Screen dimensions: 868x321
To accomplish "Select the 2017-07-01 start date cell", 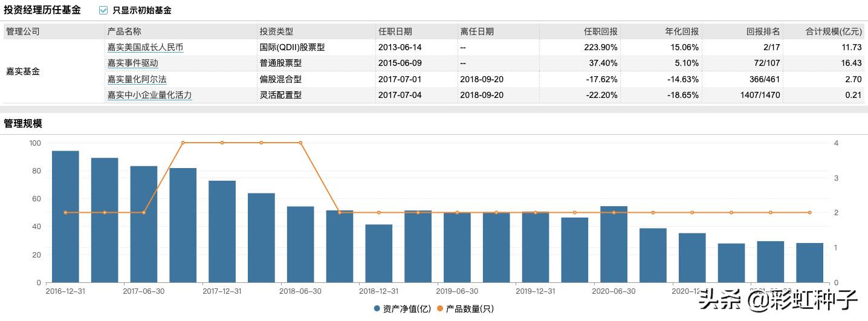I will tap(400, 79).
